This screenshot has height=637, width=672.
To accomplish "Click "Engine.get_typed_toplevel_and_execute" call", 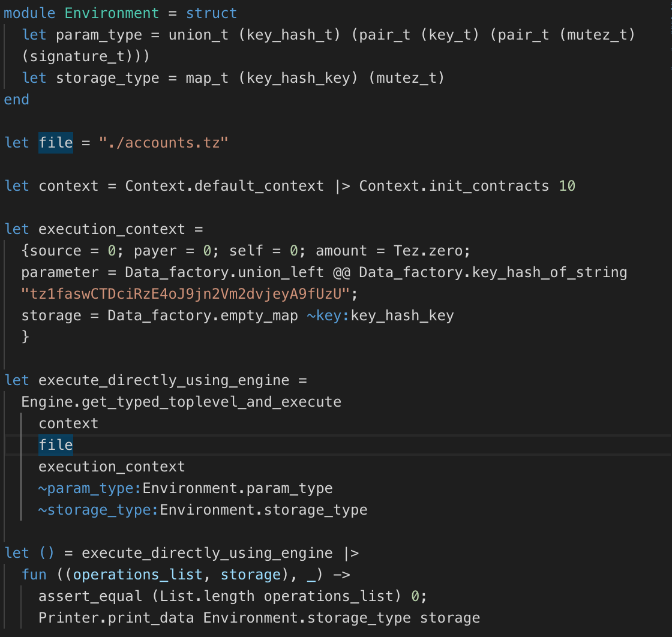I will point(181,401).
